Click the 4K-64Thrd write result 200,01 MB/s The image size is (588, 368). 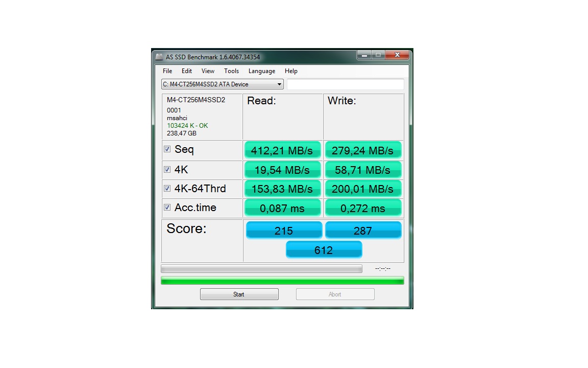click(x=363, y=189)
